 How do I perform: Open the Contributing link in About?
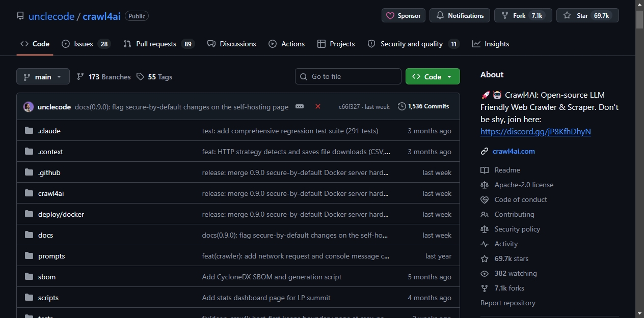[x=514, y=214]
